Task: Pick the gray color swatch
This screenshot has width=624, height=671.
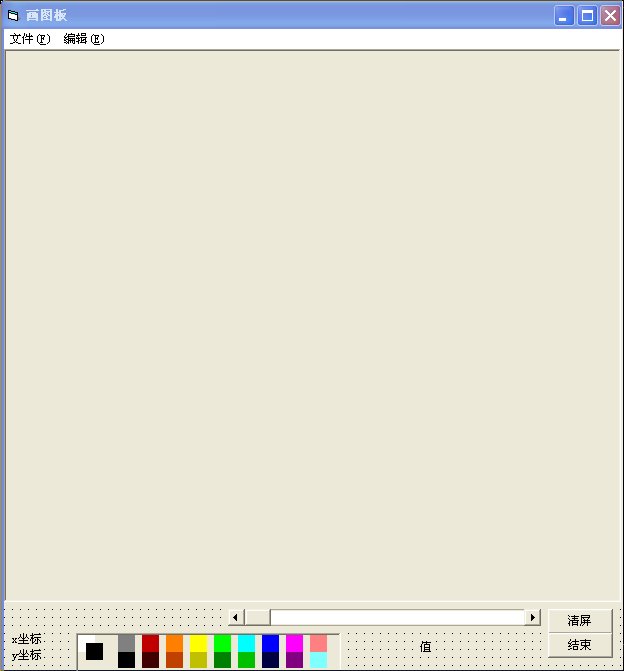Action: pos(126,643)
